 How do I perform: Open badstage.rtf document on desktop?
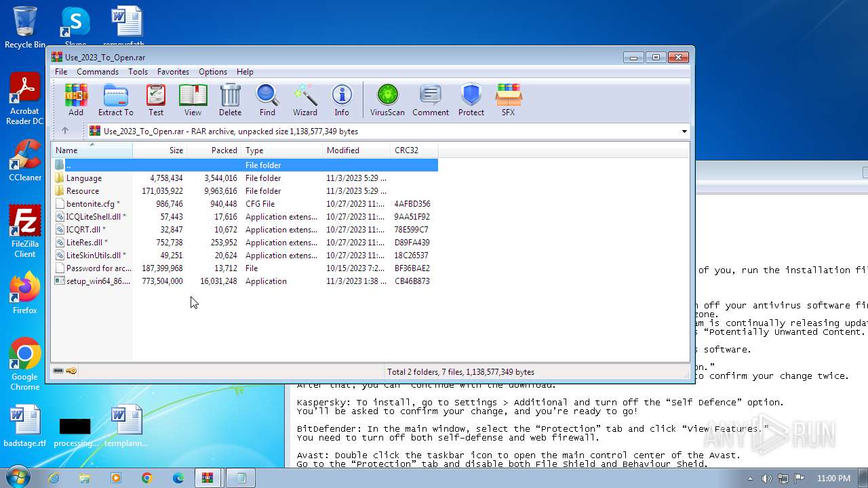coord(25,426)
